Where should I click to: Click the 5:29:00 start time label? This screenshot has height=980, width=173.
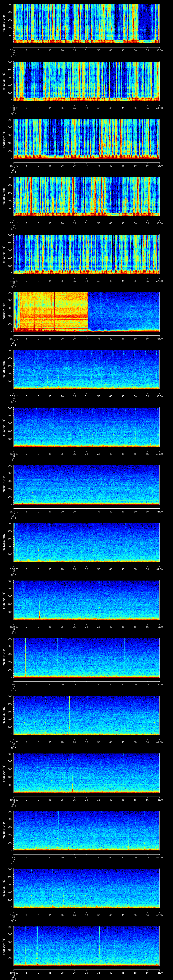point(14,50)
